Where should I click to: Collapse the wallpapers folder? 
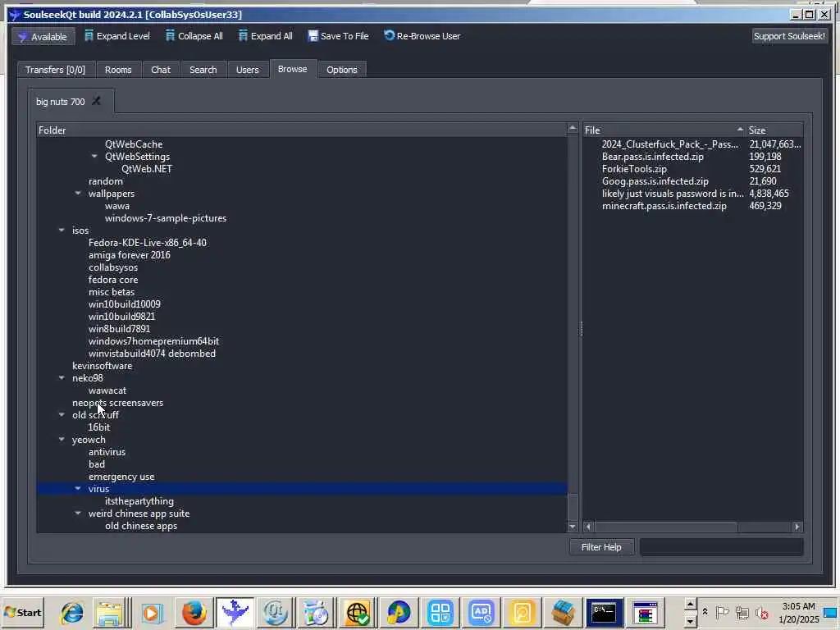point(78,194)
